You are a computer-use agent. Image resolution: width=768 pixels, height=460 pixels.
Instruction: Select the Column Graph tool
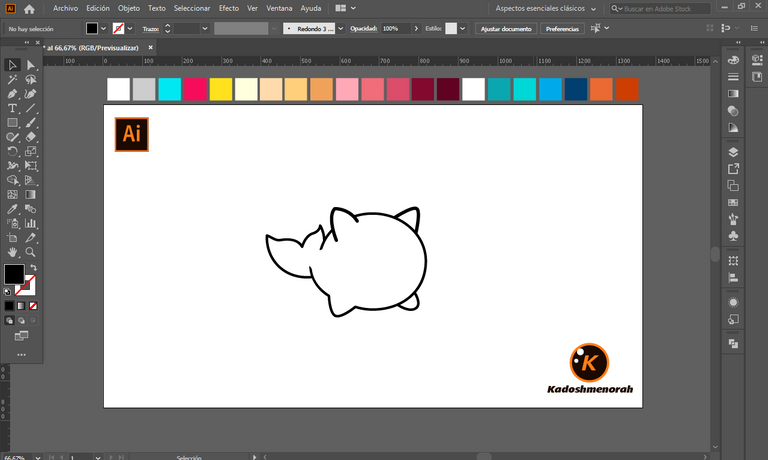30,223
